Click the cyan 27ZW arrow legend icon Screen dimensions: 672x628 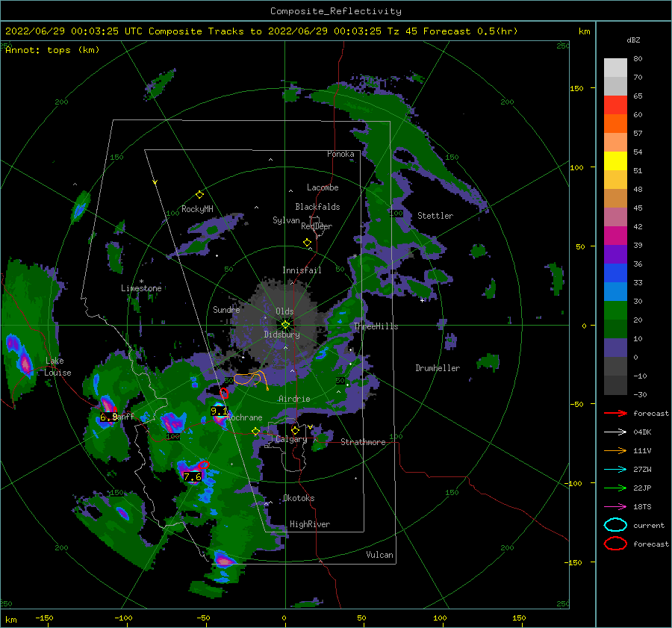click(615, 470)
